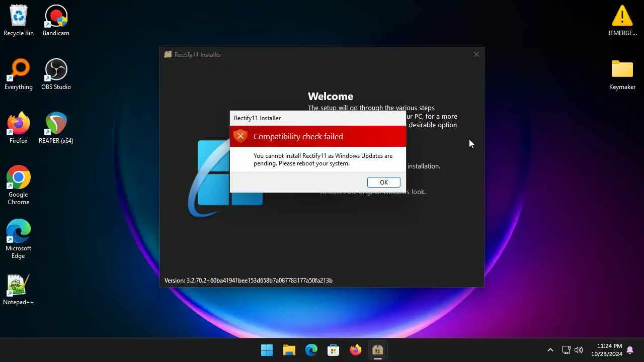Viewport: 644px width, 362px height.
Task: Click the Rectify11 Installer taskbar icon
Action: click(x=377, y=350)
